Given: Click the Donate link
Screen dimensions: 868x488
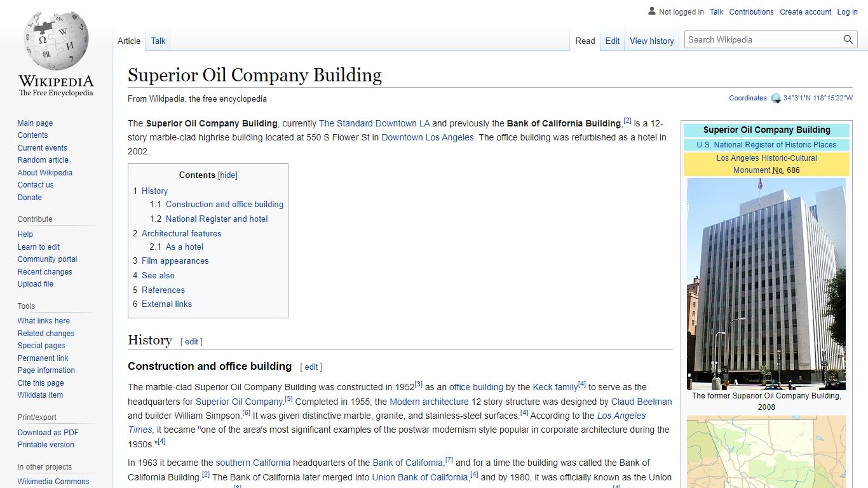Looking at the screenshot, I should pyautogui.click(x=30, y=198).
